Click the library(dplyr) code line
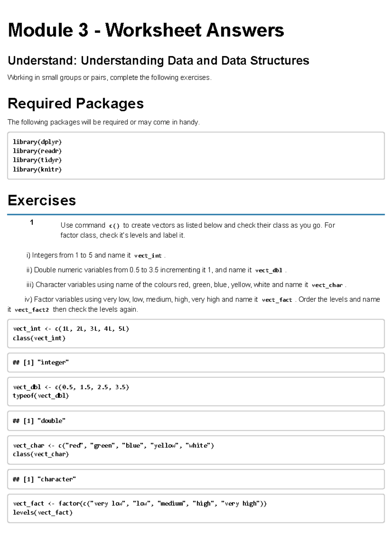 (37, 142)
